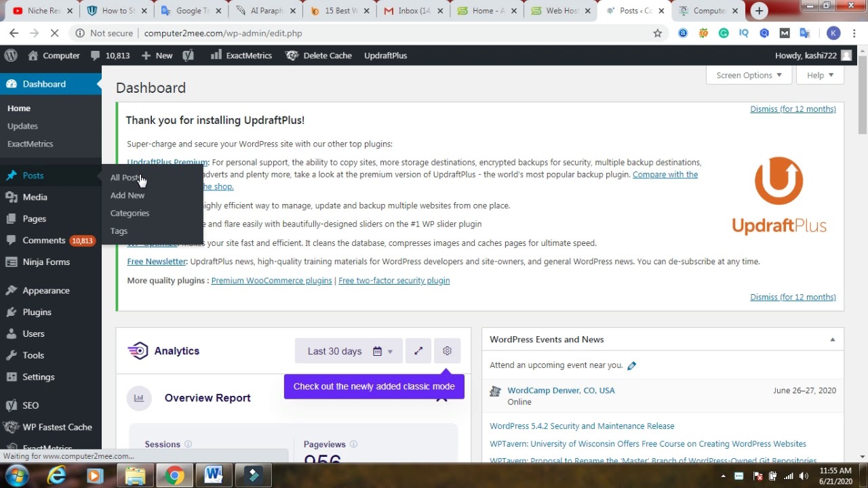
Task: Open ExactMetrics in the top admin bar
Action: tap(241, 56)
